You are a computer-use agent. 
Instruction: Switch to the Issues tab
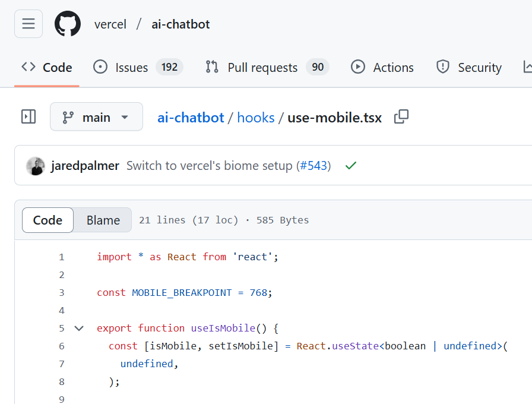click(x=138, y=67)
